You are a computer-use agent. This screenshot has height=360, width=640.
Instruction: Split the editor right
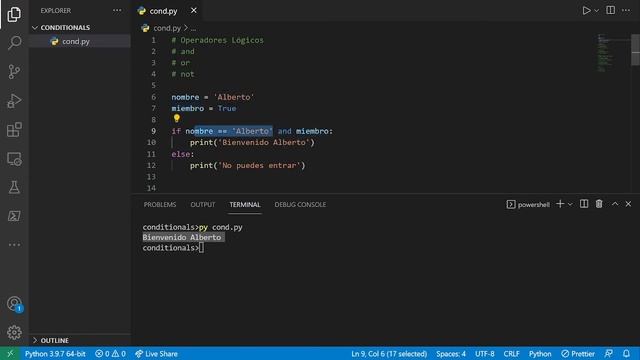(x=610, y=11)
